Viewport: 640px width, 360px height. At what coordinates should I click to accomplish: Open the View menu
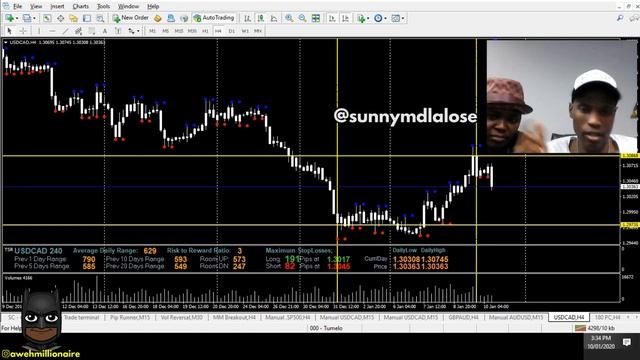(36, 6)
